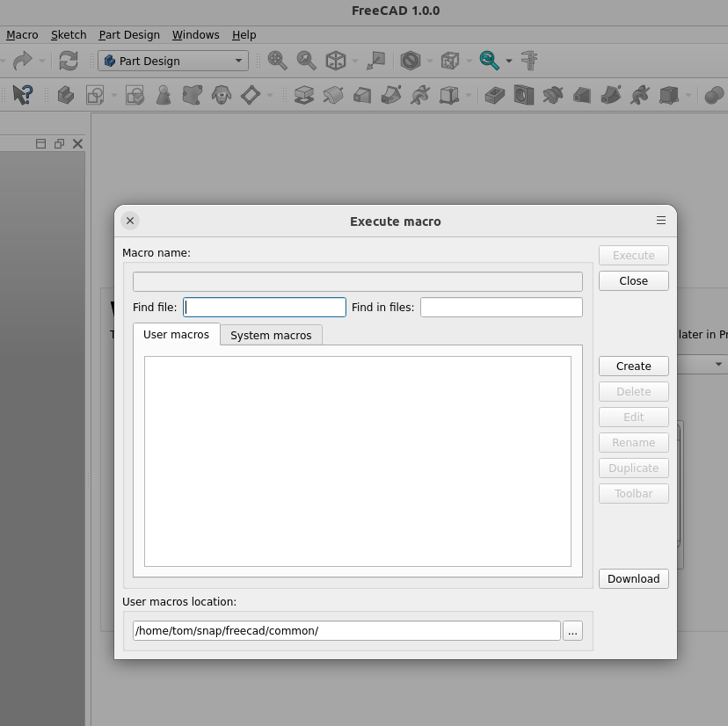This screenshot has height=726, width=728.
Task: Click the Measure caliper icon
Action: tap(529, 61)
